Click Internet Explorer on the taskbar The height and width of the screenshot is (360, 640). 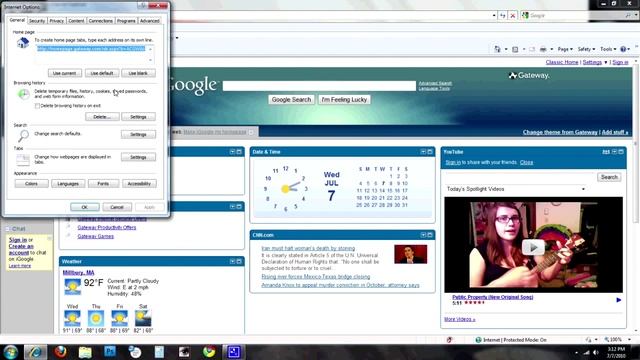[x=35, y=352]
